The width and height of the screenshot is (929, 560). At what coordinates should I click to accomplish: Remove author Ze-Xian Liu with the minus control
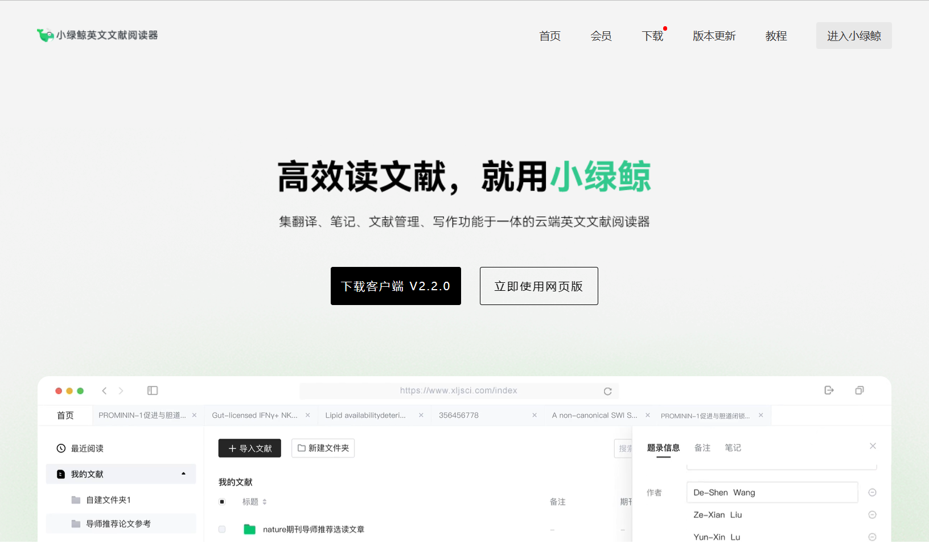pyautogui.click(x=872, y=514)
